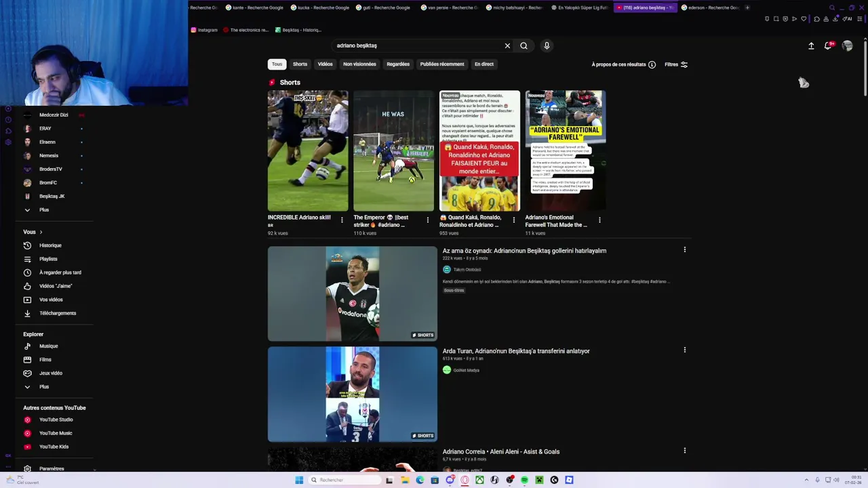Open the three-dot menu for Az ama öz oynadı

tap(685, 250)
